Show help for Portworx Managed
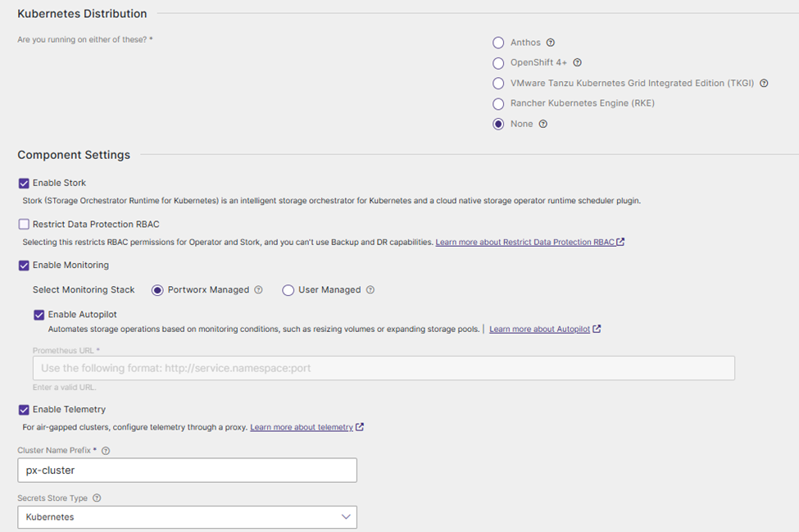799x532 pixels. pyautogui.click(x=258, y=290)
